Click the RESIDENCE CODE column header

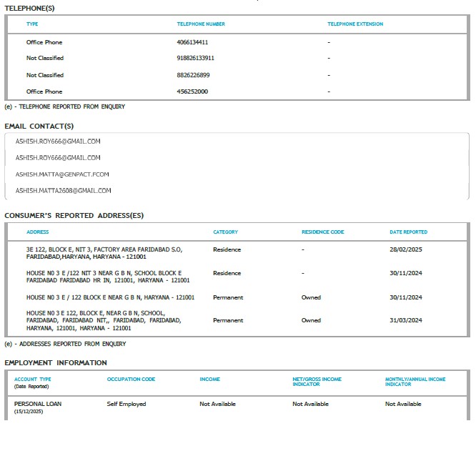coord(322,232)
